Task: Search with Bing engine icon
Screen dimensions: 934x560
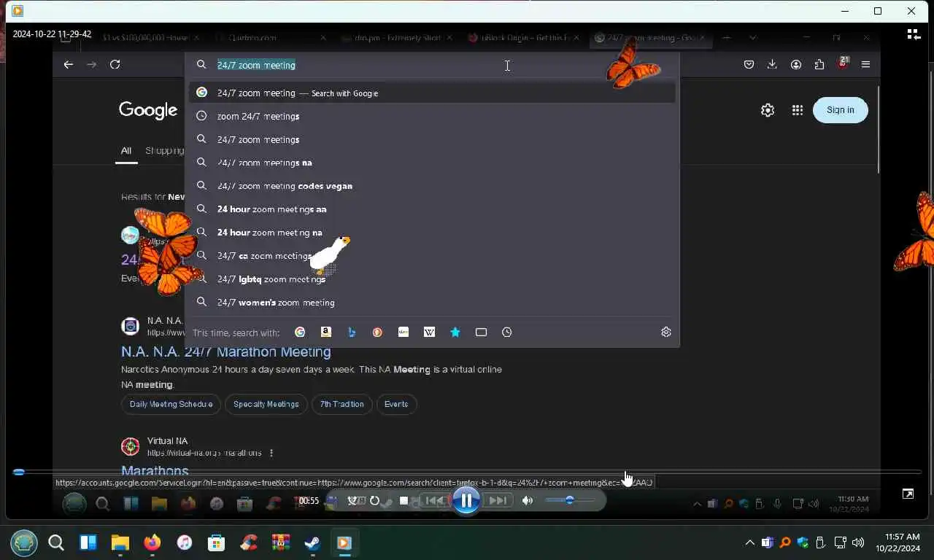Action: click(352, 332)
